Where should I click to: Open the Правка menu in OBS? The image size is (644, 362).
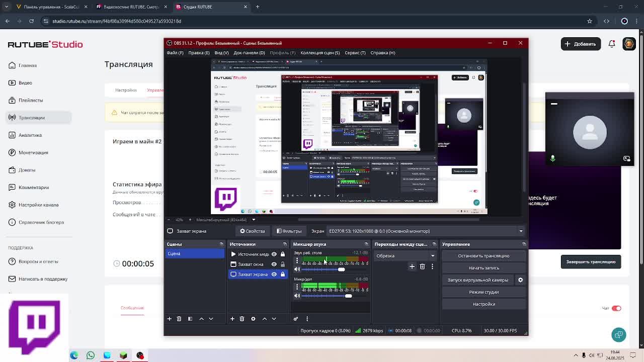tap(199, 53)
